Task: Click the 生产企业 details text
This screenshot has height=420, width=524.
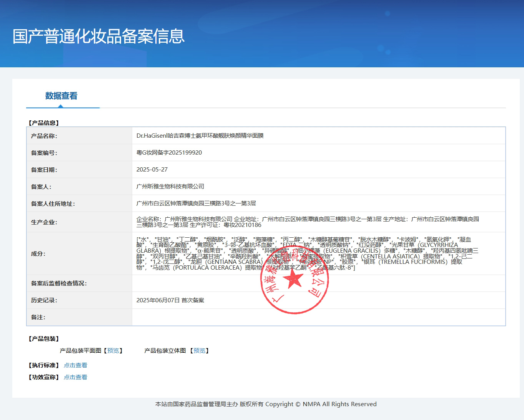Action: (308, 222)
